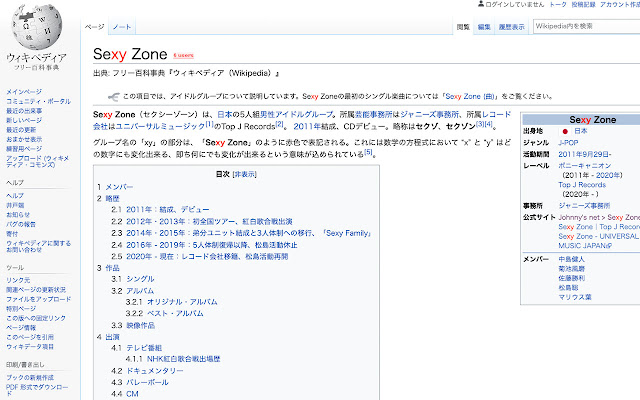
Task: Open 井戸端 sidebar link
Action: pos(15,205)
